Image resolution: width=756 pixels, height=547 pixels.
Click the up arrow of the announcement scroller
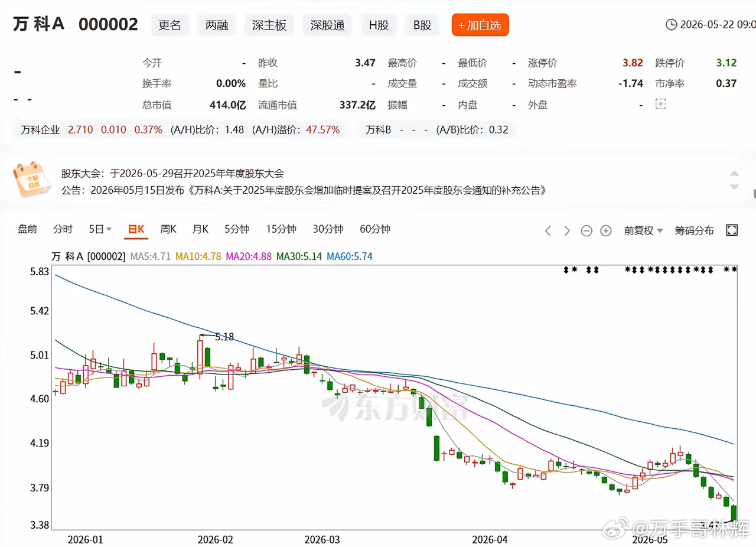click(x=734, y=174)
